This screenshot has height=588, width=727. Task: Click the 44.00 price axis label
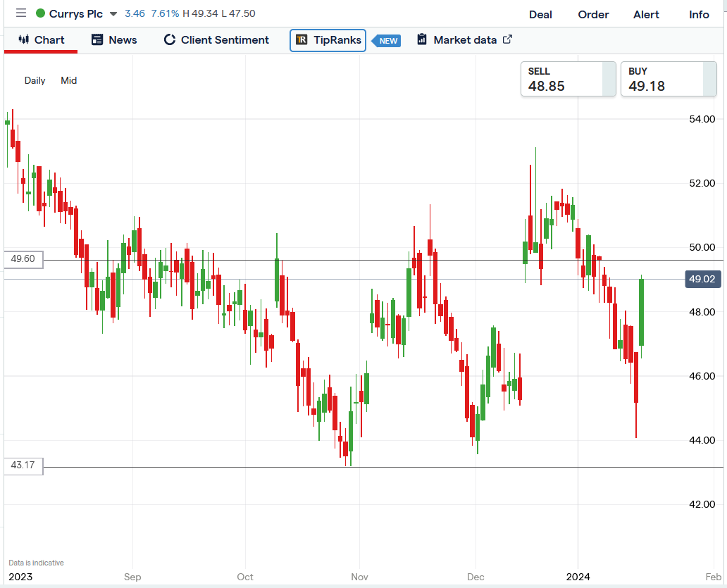[702, 440]
